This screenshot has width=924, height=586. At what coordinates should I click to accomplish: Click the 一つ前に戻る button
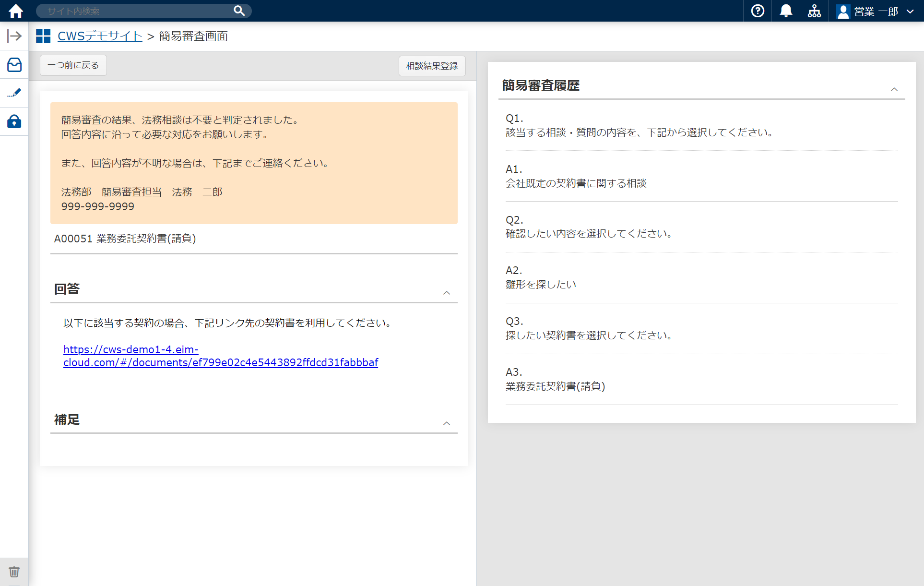click(x=73, y=65)
